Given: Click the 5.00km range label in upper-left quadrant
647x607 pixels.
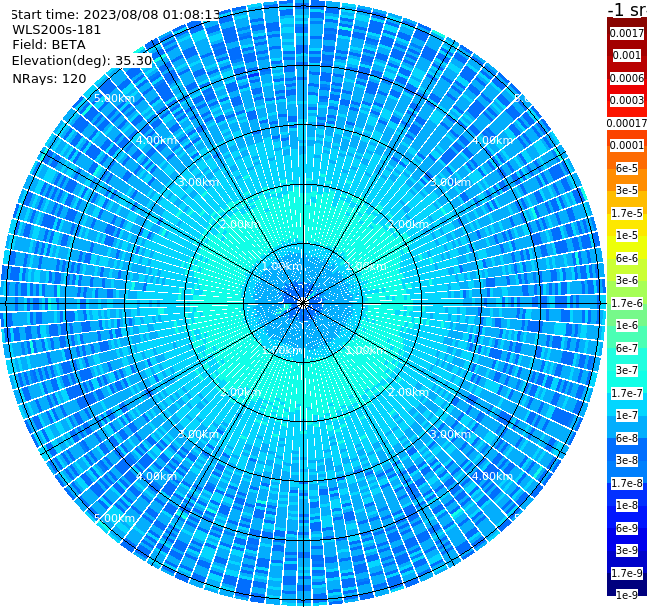Looking at the screenshot, I should [114, 98].
